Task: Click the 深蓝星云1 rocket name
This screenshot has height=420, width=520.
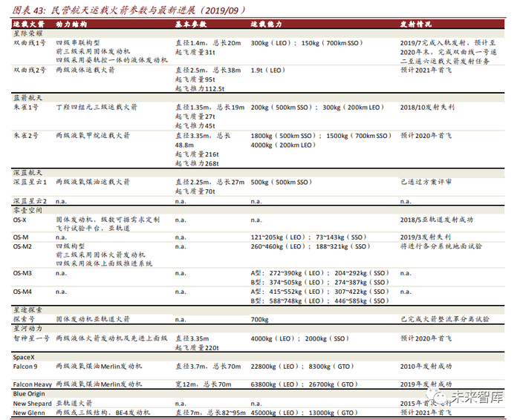Action: point(30,182)
